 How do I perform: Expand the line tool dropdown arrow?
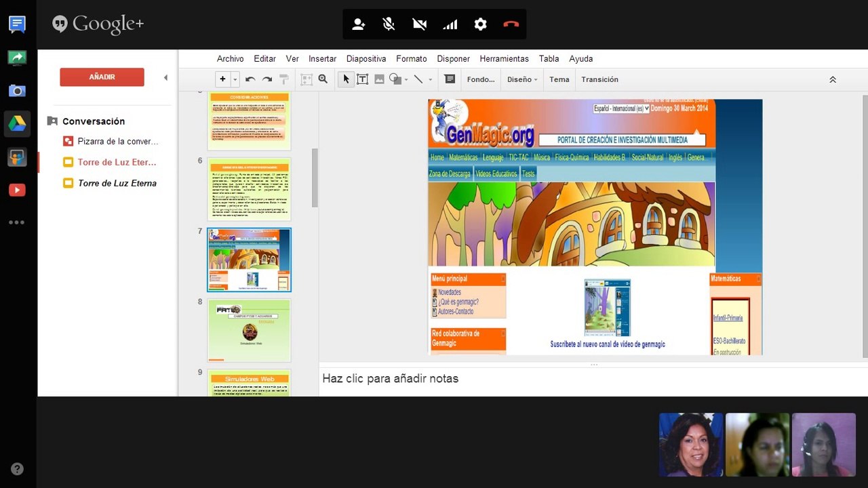click(430, 80)
